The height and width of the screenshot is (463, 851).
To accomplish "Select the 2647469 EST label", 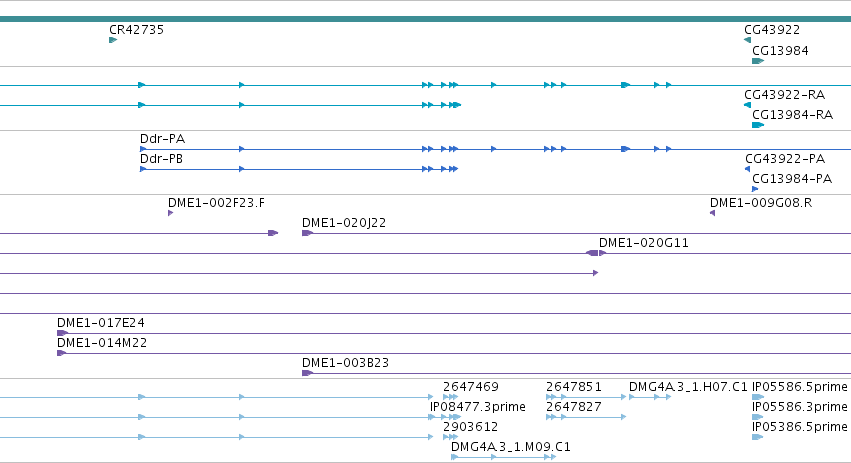I will coord(471,387).
